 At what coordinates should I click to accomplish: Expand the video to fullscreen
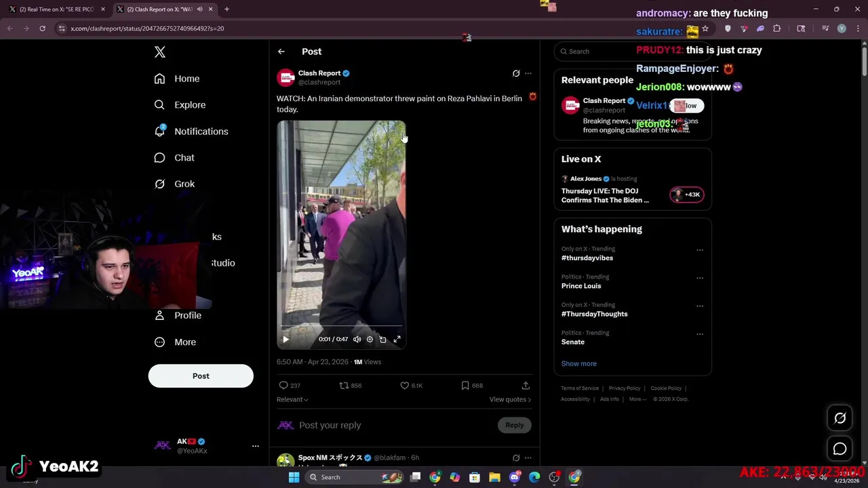pyautogui.click(x=397, y=340)
